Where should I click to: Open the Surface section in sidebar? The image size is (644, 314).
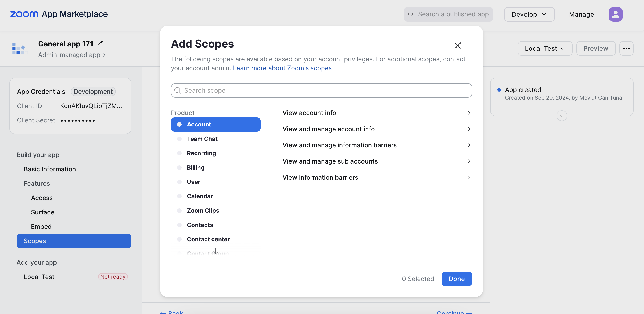pyautogui.click(x=43, y=212)
